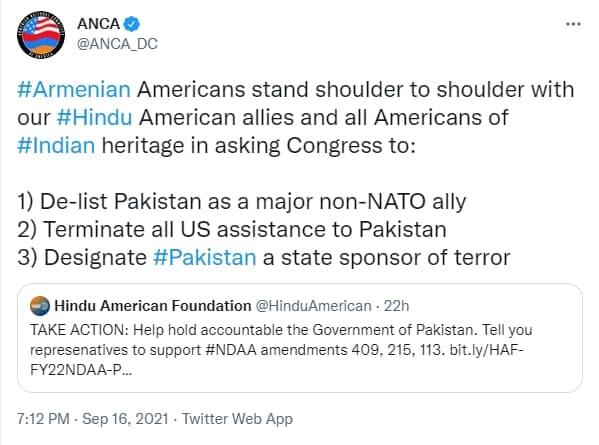Screen dimensions: 599x445
Task: Open the ANCA profile avatar
Action: click(41, 34)
